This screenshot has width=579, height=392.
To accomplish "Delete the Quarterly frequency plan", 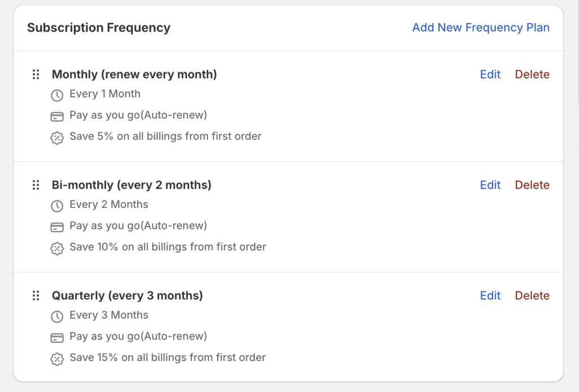I will 532,296.
